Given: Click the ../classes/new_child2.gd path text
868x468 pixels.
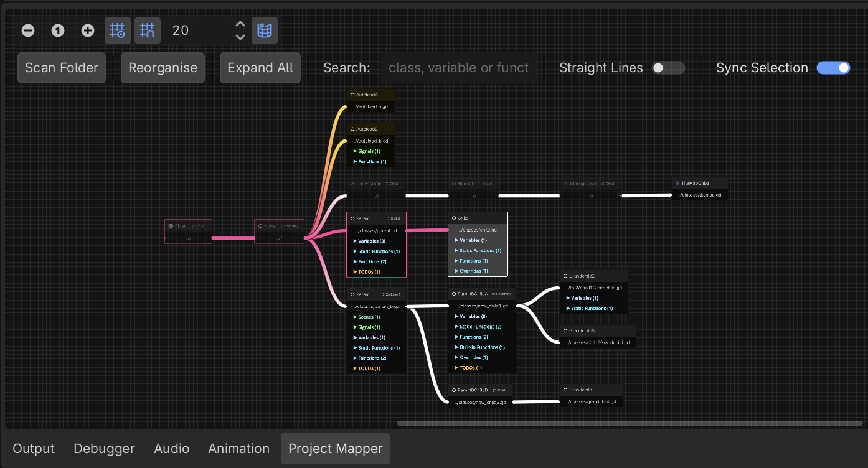Looking at the screenshot, I should point(479,402).
